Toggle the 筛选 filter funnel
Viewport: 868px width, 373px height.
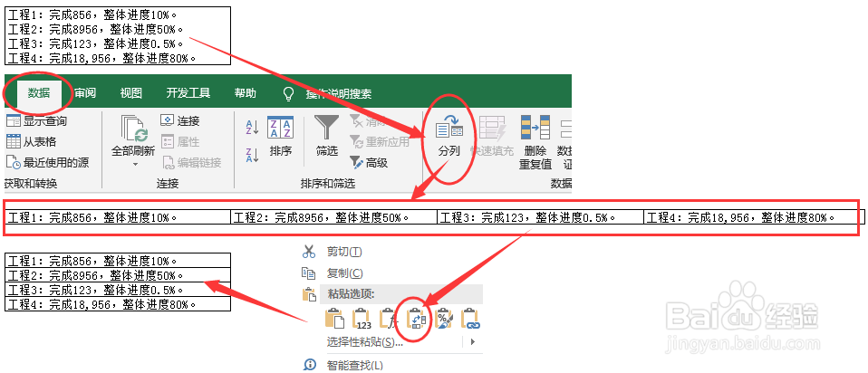pos(326,137)
